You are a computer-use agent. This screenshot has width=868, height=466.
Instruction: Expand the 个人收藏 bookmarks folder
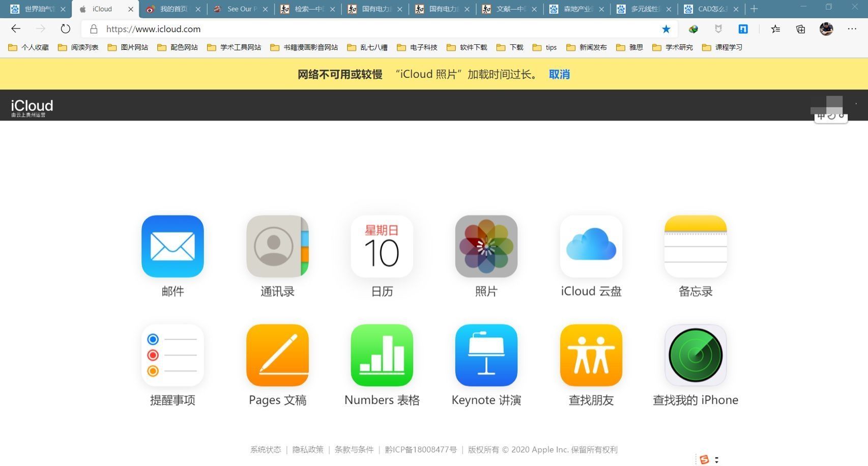pyautogui.click(x=28, y=47)
